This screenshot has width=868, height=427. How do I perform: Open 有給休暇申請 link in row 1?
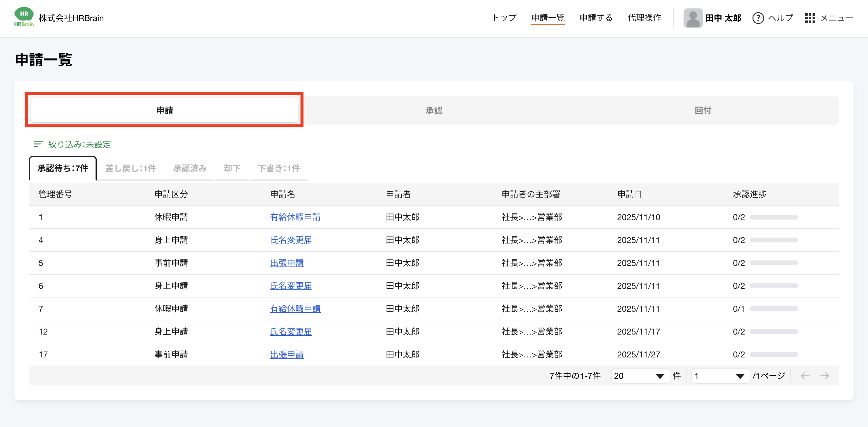(295, 217)
